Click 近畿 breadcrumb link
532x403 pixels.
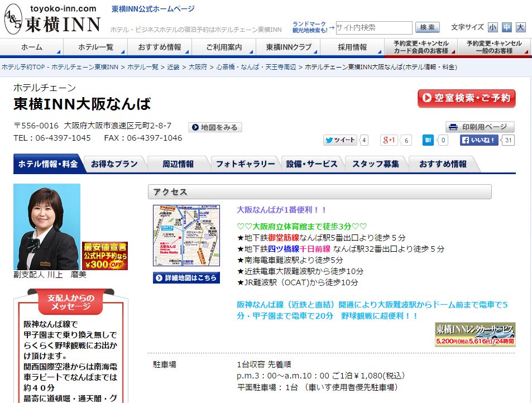pos(173,67)
